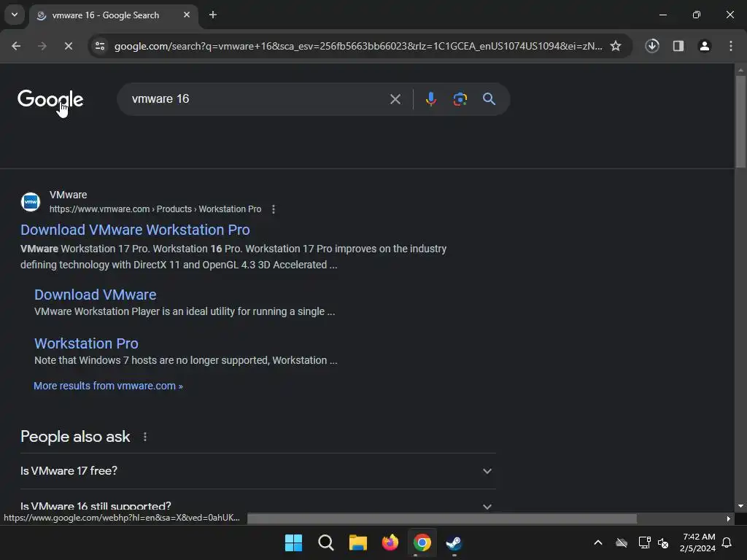Stop loading the page
Image resolution: width=747 pixels, height=560 pixels.
click(68, 46)
